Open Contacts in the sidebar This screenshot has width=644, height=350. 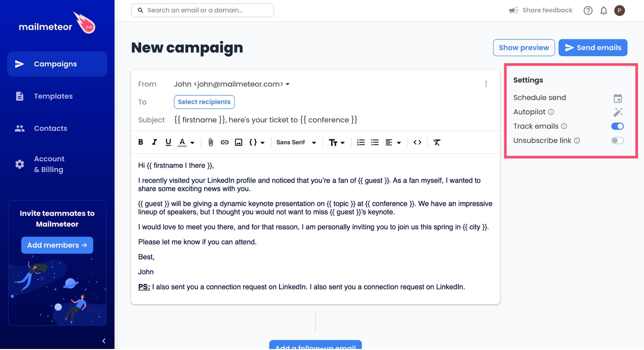coord(50,128)
